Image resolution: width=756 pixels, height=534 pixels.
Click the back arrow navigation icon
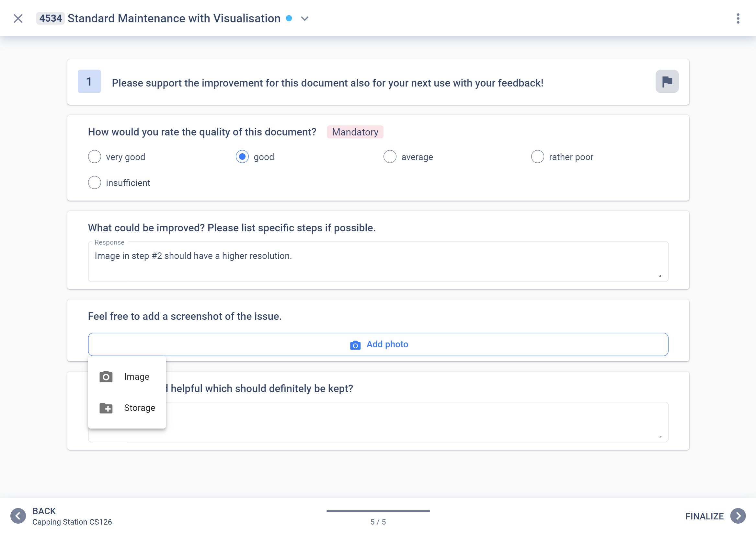click(x=18, y=516)
